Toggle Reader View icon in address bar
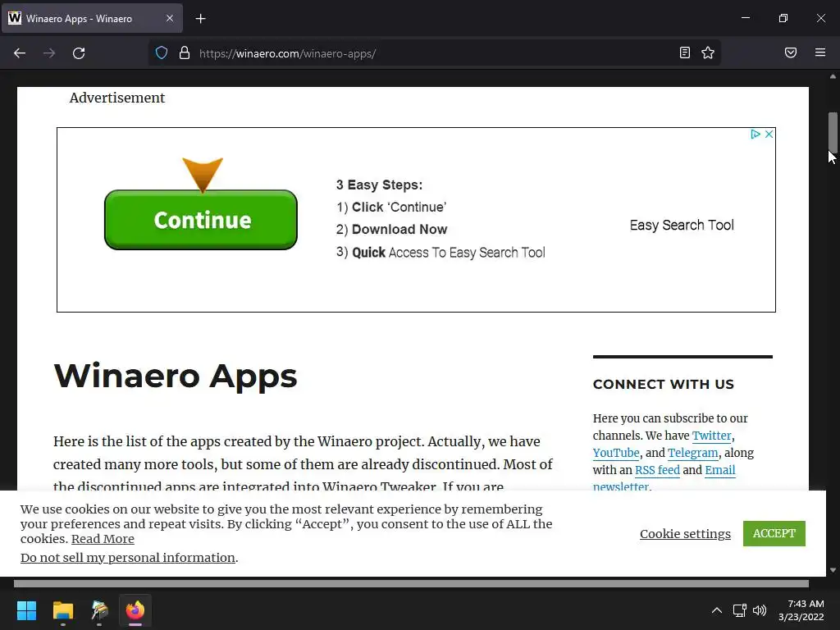This screenshot has width=840, height=630. [684, 52]
